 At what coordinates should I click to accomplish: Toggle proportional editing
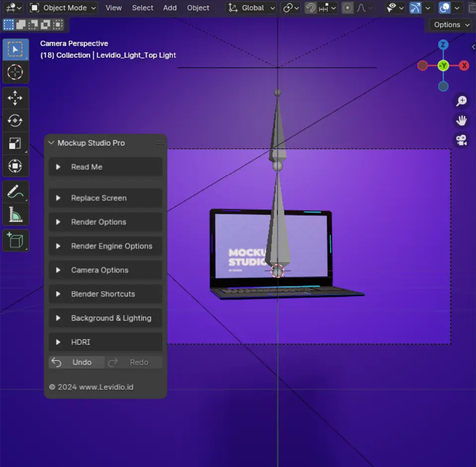[x=347, y=8]
